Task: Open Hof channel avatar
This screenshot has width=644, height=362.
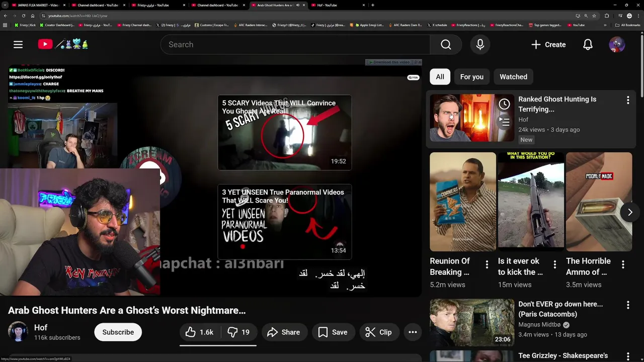Action: pos(18,332)
